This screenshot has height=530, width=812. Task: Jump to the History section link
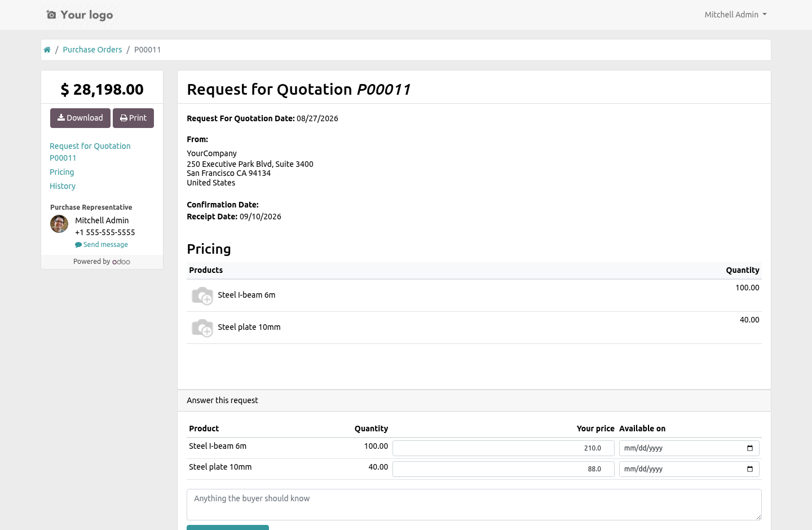click(x=63, y=186)
